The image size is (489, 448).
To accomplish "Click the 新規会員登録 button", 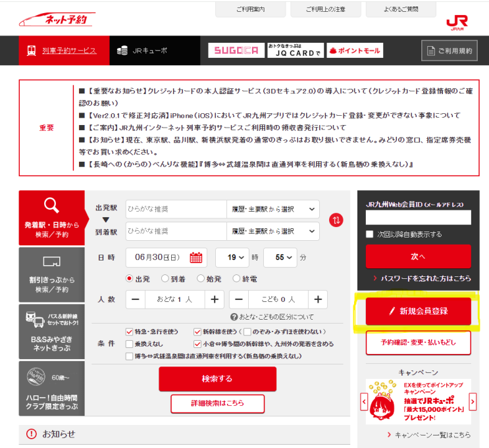I will (x=418, y=311).
